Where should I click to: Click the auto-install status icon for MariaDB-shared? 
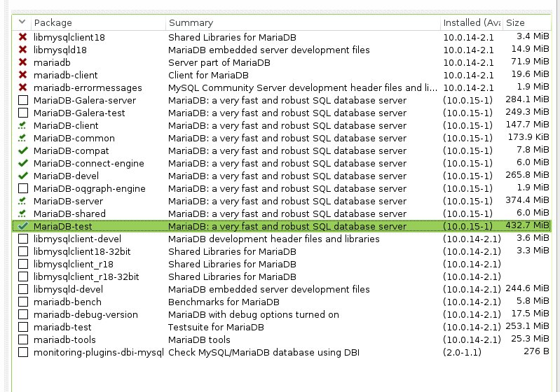tap(23, 213)
